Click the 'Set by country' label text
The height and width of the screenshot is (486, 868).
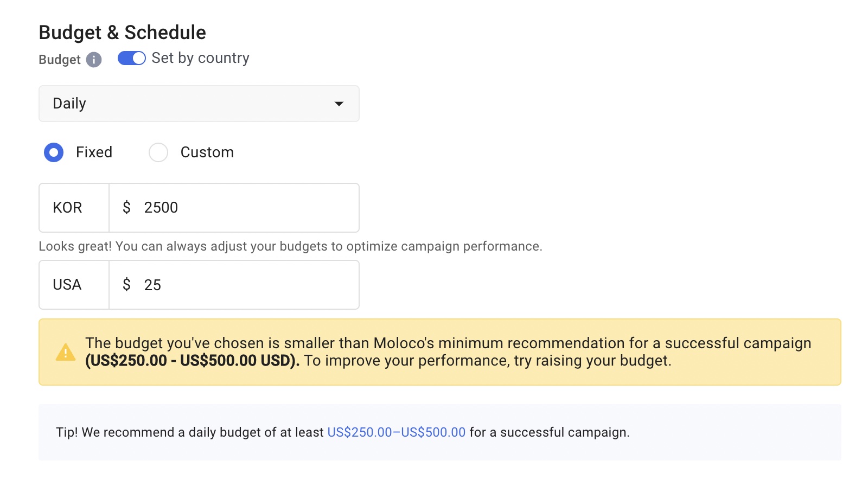pyautogui.click(x=201, y=58)
